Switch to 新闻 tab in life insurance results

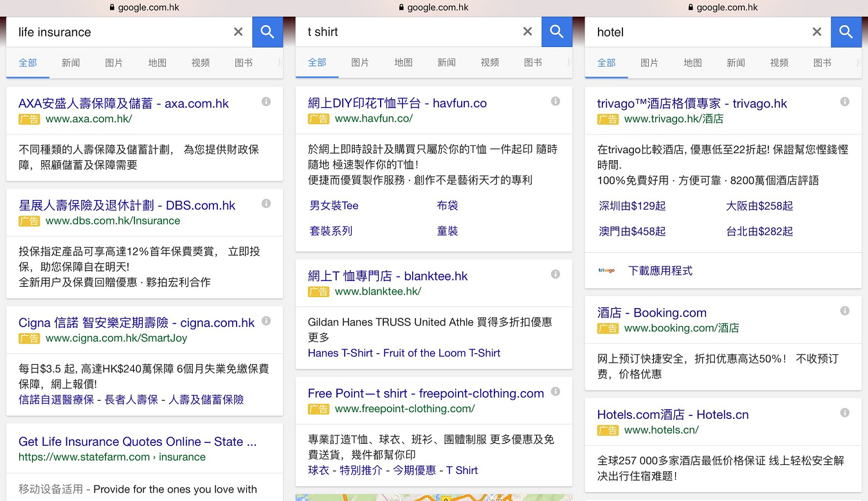click(71, 62)
